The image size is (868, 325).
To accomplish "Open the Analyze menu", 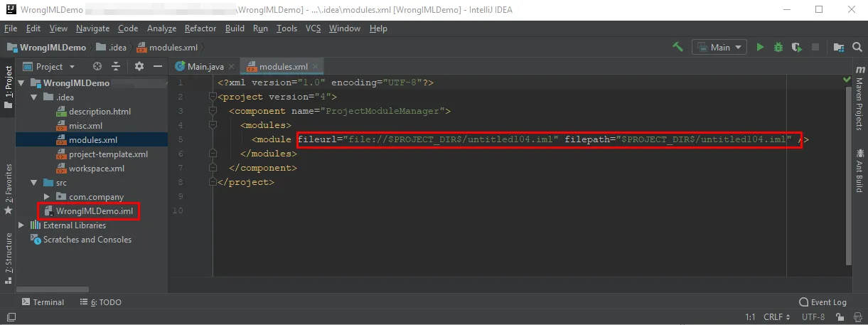I will (x=161, y=28).
